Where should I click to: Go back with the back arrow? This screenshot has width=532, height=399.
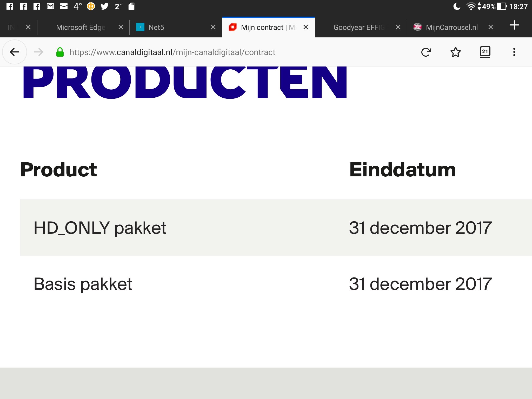15,52
